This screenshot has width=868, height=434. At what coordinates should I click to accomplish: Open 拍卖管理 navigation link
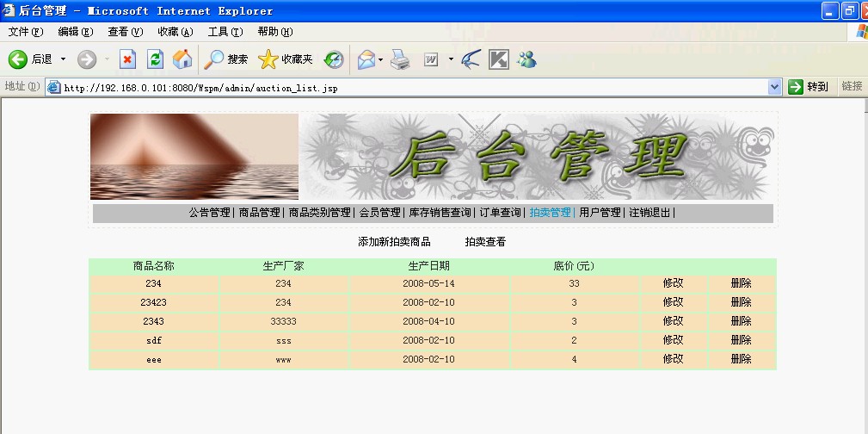point(550,213)
